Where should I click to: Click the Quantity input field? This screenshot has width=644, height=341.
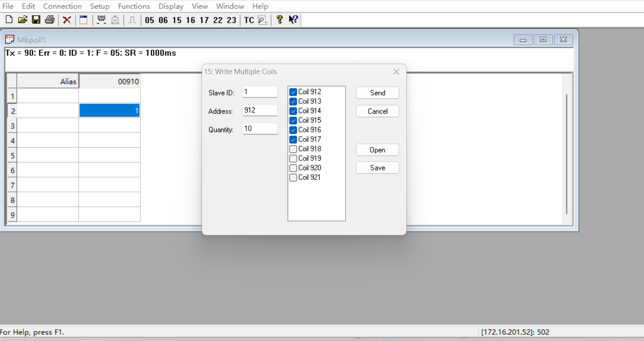click(260, 129)
